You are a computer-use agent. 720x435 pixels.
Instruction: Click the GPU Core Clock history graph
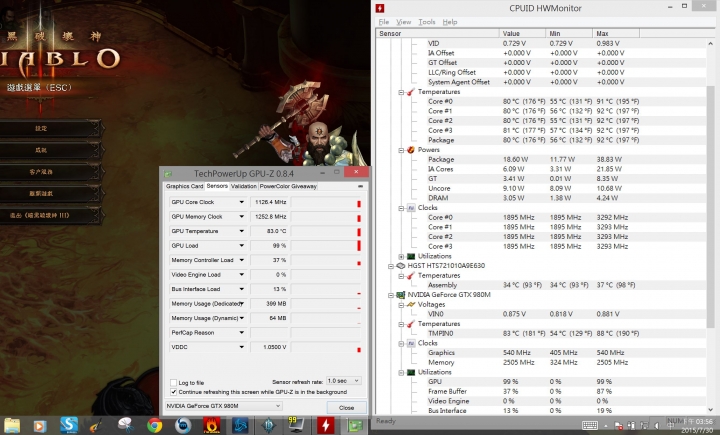click(x=326, y=202)
